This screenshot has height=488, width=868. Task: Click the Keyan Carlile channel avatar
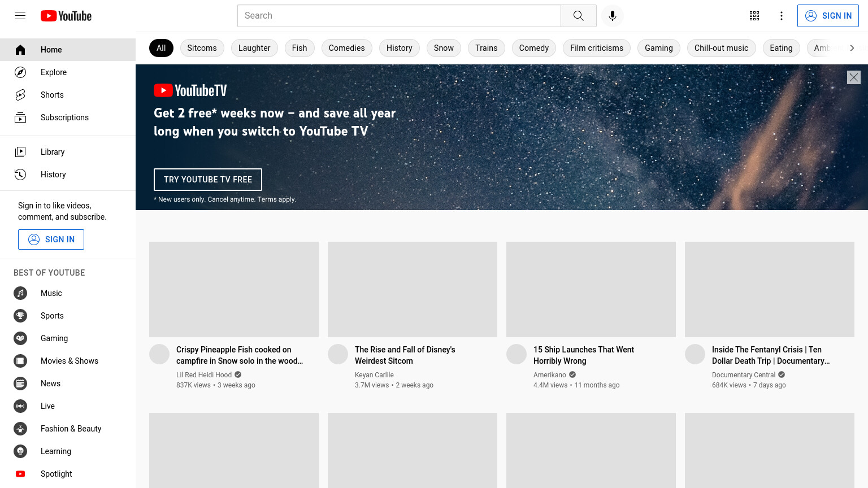[338, 354]
